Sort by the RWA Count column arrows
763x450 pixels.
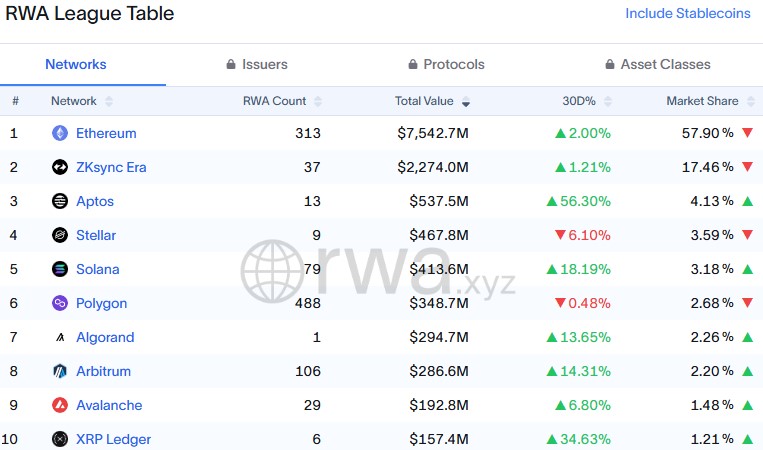coord(318,101)
